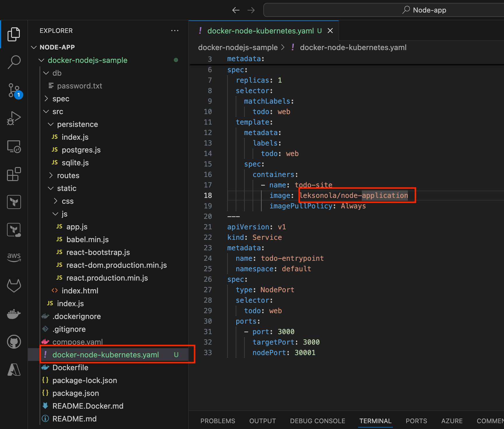This screenshot has height=429, width=504.
Task: Open react-bootstrap.js file
Action: pos(98,252)
